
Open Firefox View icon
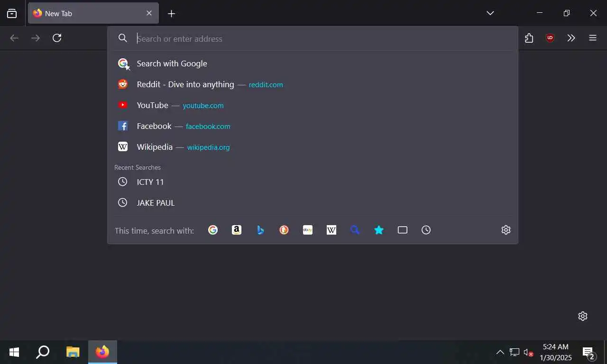12,13
